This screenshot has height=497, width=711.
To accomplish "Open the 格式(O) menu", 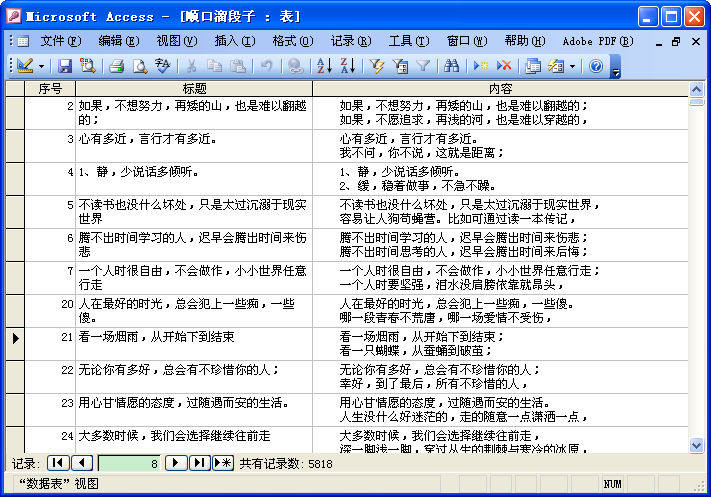I will pos(293,41).
